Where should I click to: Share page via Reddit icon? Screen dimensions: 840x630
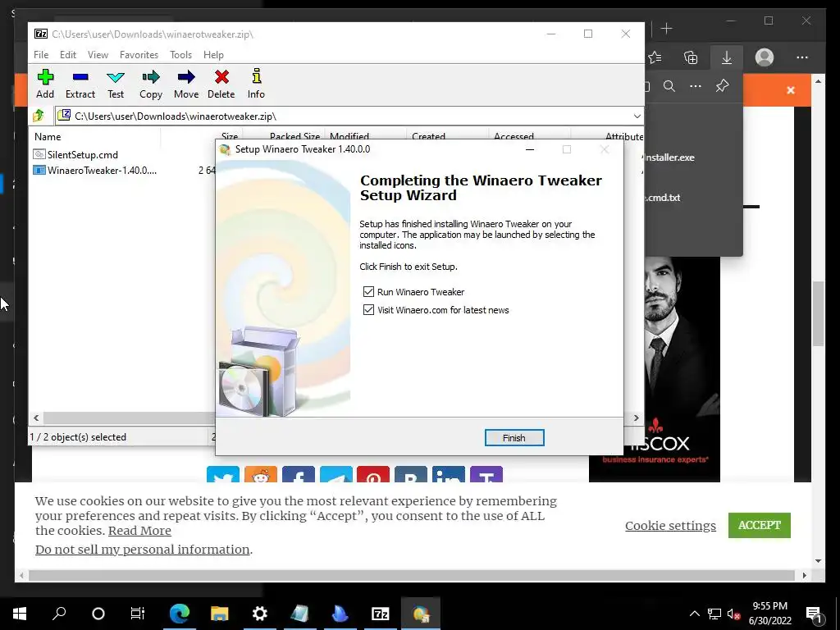261,475
